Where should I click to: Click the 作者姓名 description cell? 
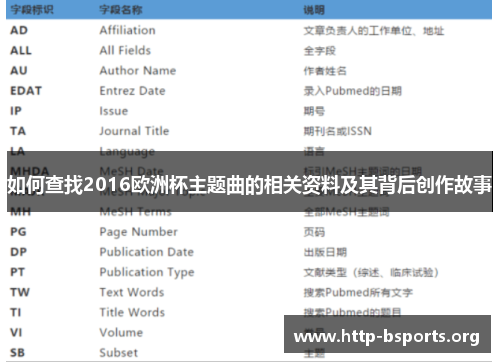pos(325,71)
